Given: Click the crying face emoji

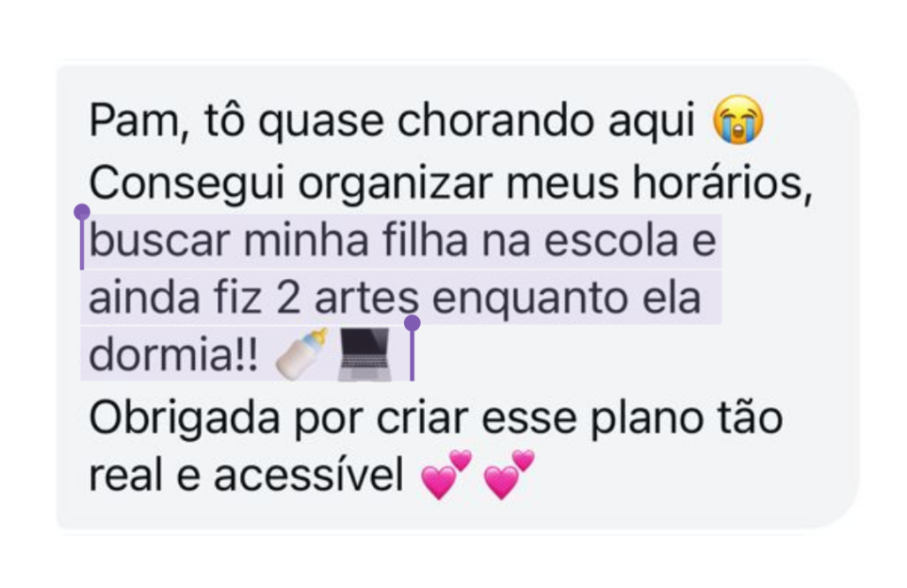Looking at the screenshot, I should click(x=738, y=119).
